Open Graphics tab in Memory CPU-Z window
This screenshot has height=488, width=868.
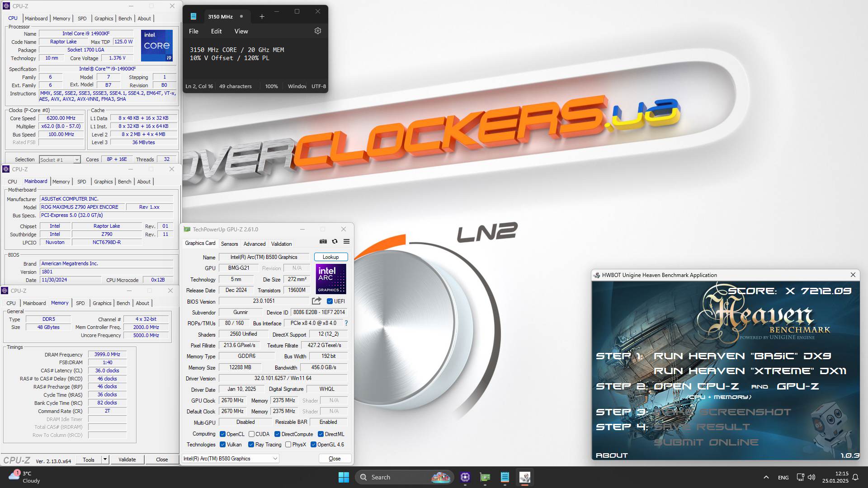102,303
